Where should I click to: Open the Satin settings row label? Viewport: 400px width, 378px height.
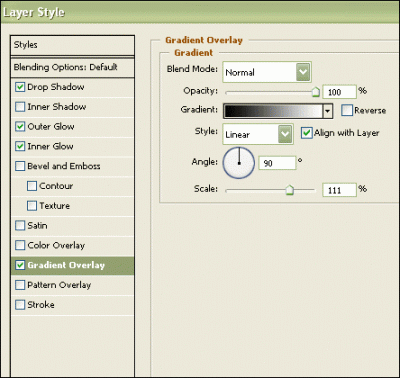(x=37, y=226)
